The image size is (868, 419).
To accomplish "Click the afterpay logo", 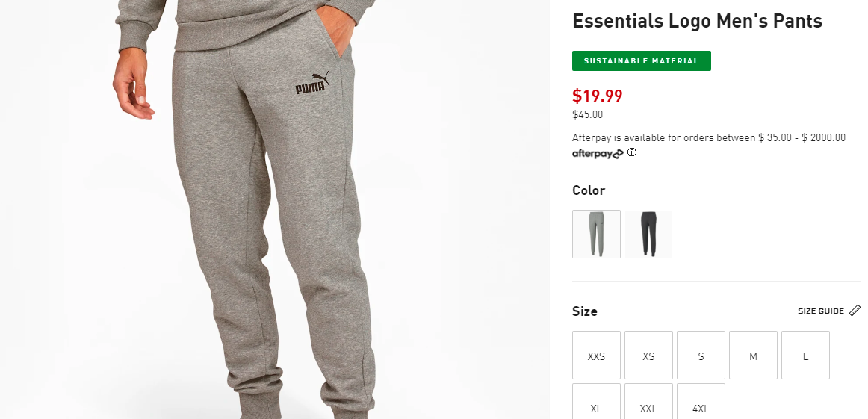I will tap(598, 153).
